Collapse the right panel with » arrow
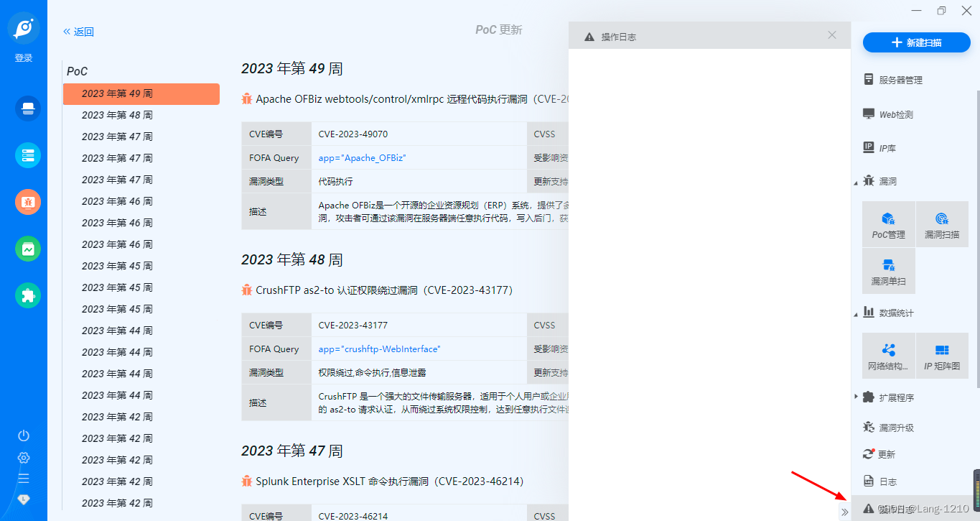The height and width of the screenshot is (521, 980). tap(845, 512)
